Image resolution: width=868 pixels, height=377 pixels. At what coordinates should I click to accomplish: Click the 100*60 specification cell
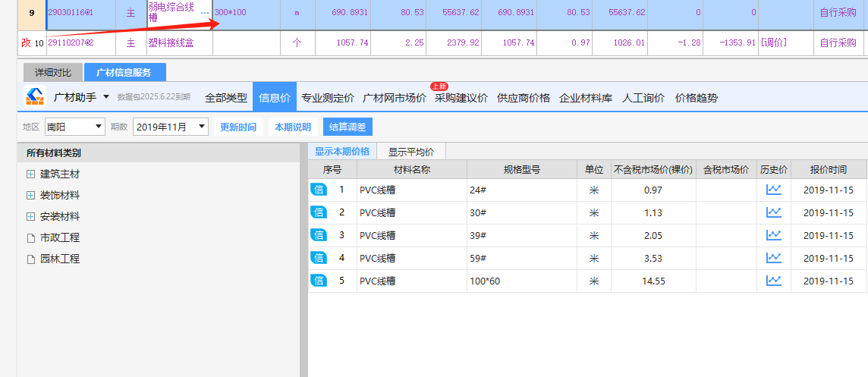point(522,281)
